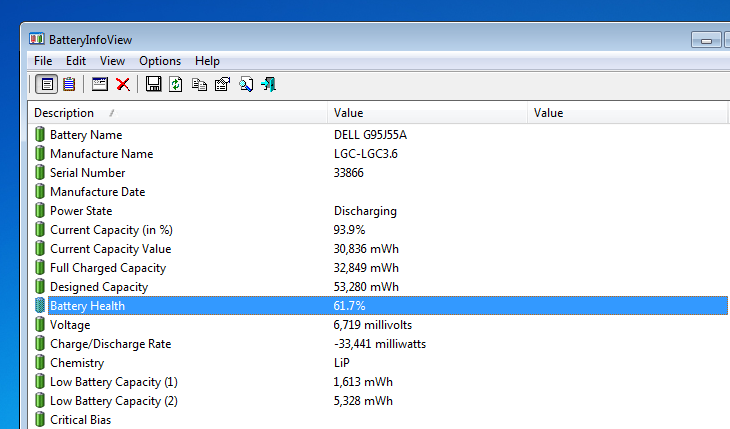Select the Low Battery Capacity (2) label
Image resolution: width=730 pixels, height=429 pixels.
114,401
